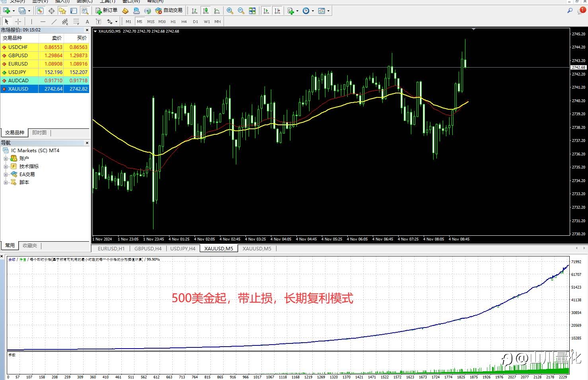Expand the EA交易 tree node
588x380 pixels.
click(6, 174)
